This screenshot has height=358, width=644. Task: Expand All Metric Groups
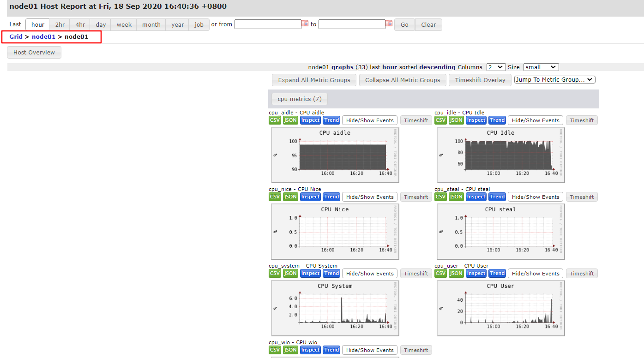coord(314,80)
